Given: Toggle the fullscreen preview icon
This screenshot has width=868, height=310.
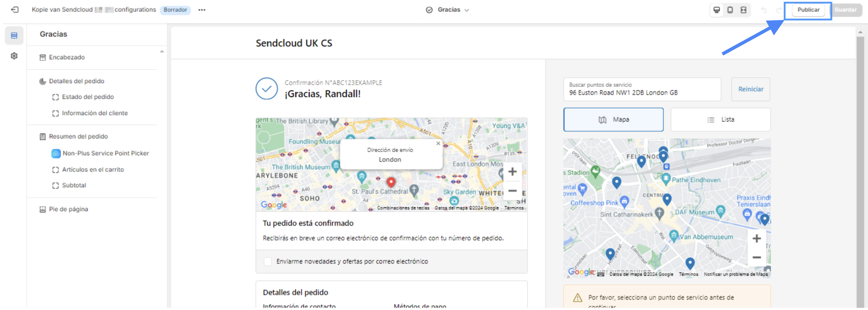Looking at the screenshot, I should [x=743, y=10].
